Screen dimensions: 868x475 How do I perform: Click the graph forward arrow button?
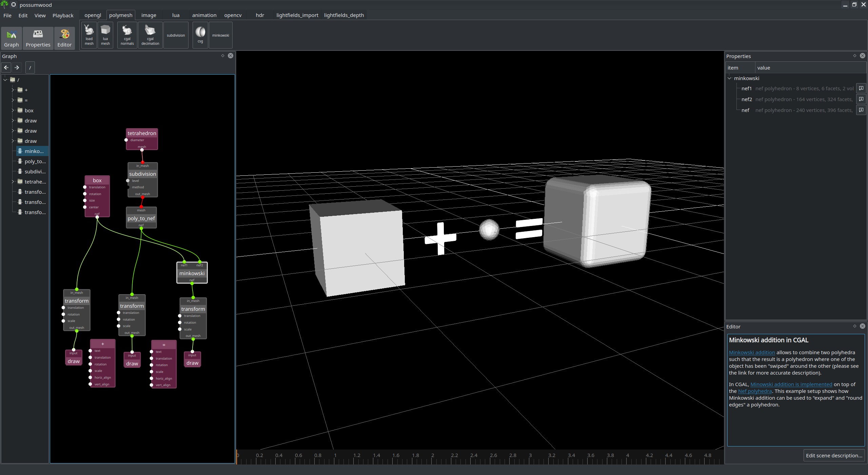pos(17,68)
